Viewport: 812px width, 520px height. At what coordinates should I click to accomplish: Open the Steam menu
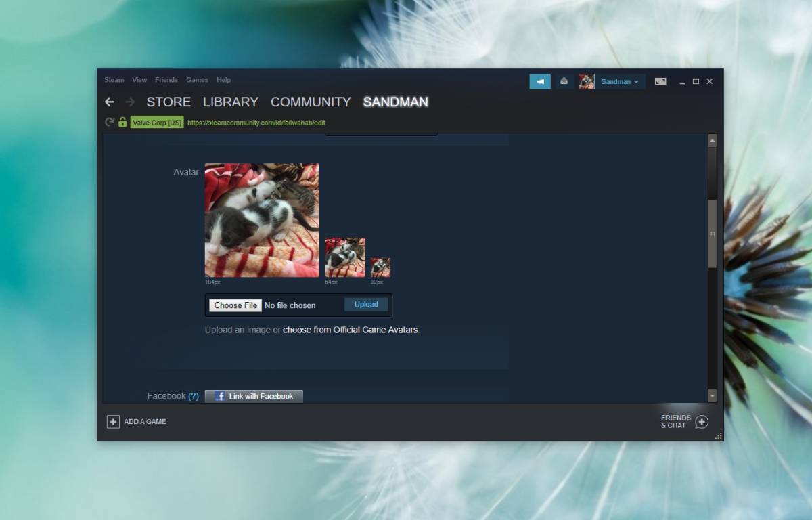point(114,80)
